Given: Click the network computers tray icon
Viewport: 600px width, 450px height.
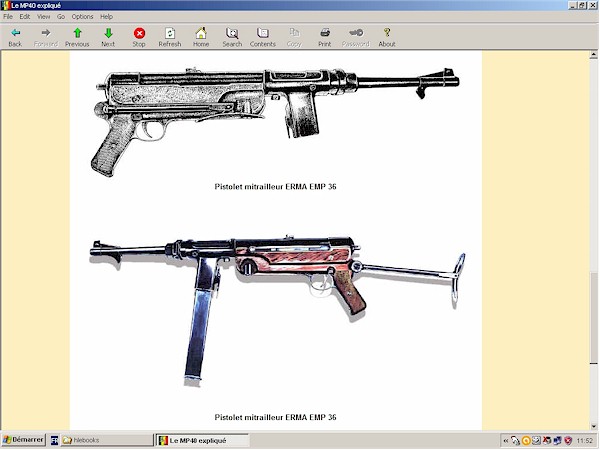Looking at the screenshot, I should 558,441.
